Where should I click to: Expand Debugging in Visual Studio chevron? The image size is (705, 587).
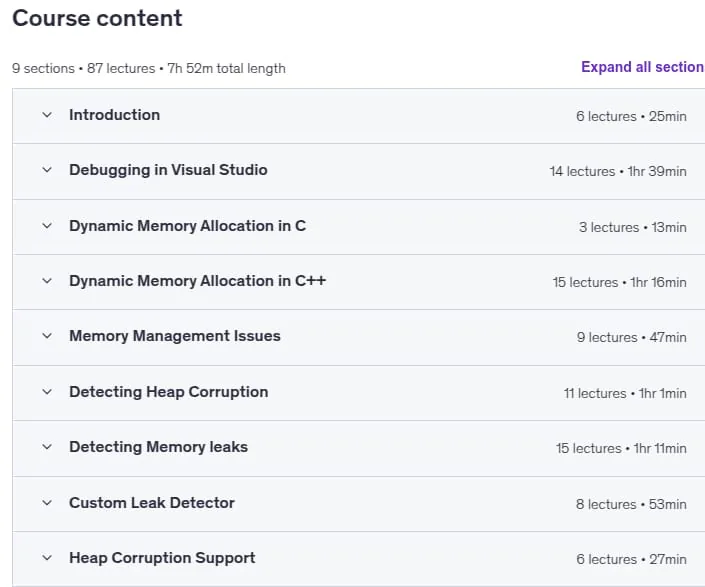47,170
